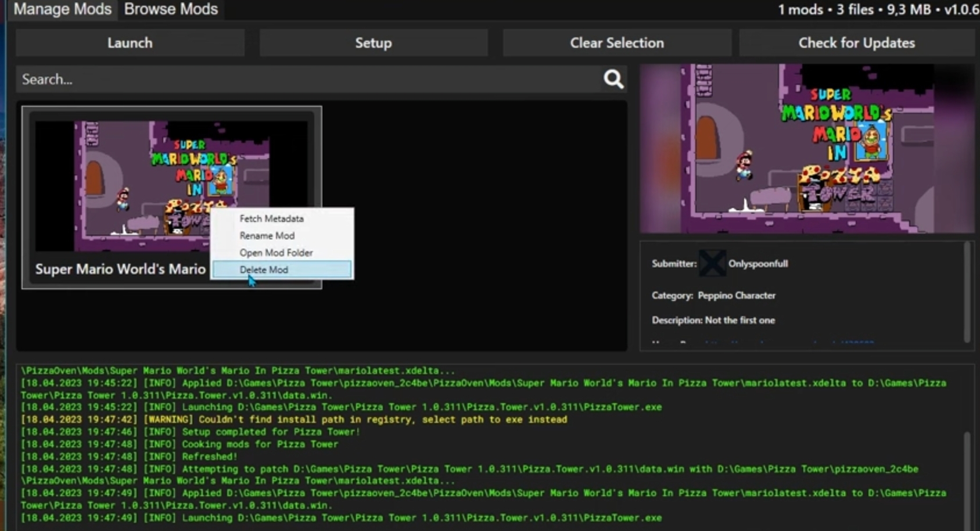Click the large mod preview image
This screenshot has height=531, width=980.
click(x=807, y=149)
